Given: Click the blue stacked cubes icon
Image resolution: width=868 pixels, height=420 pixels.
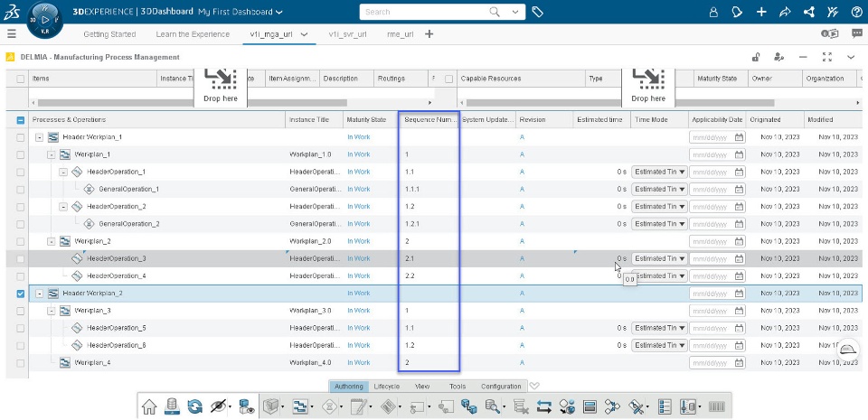Looking at the screenshot, I should coord(468,407).
